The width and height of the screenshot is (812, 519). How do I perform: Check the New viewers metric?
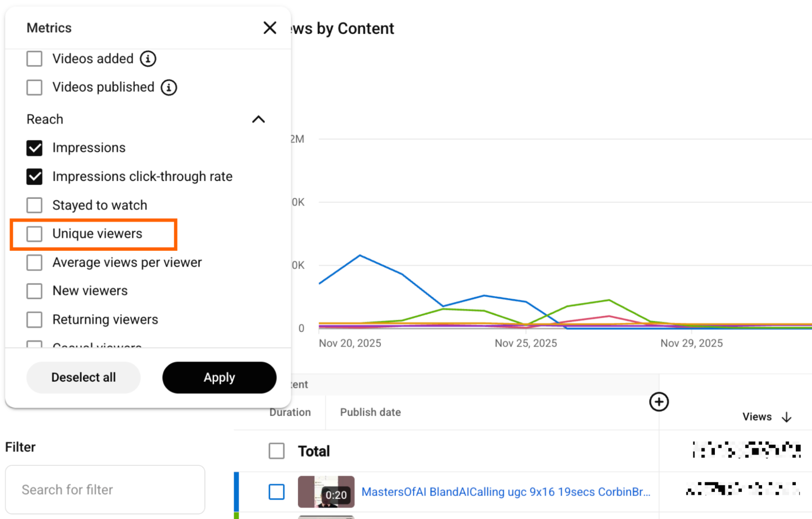point(34,291)
